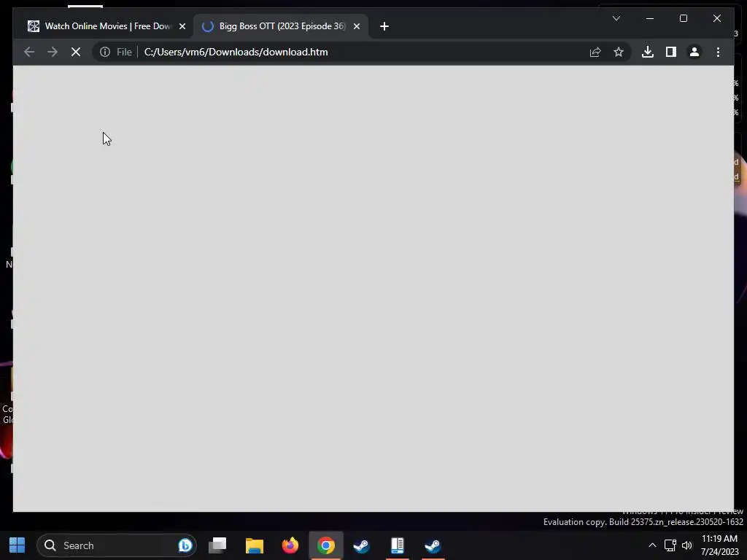Stop loading this page
This screenshot has height=560, width=747.
pos(76,52)
